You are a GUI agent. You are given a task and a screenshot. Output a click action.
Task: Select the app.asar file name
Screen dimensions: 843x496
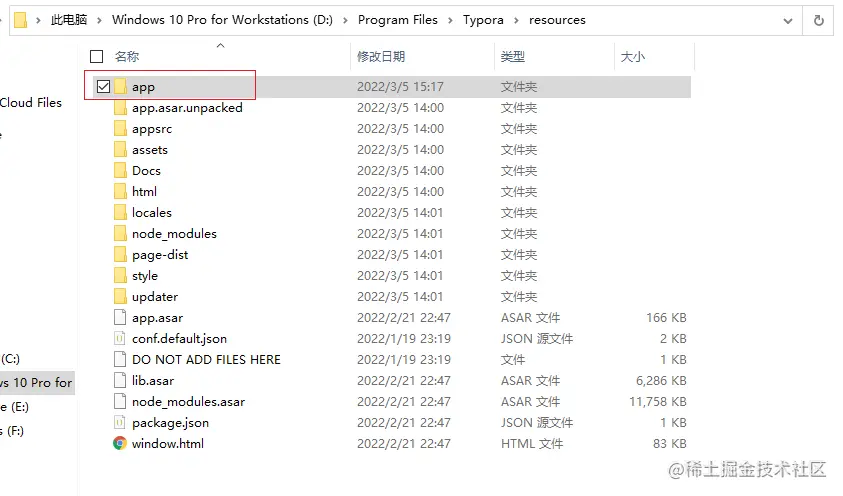157,318
